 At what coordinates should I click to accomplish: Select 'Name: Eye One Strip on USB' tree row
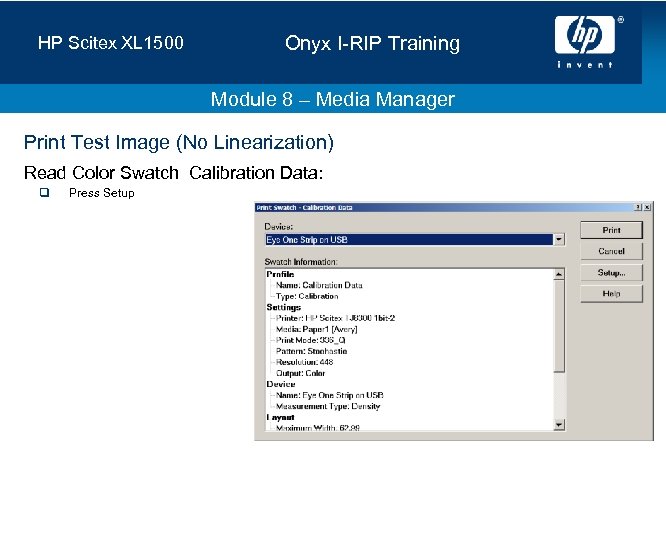pos(330,395)
